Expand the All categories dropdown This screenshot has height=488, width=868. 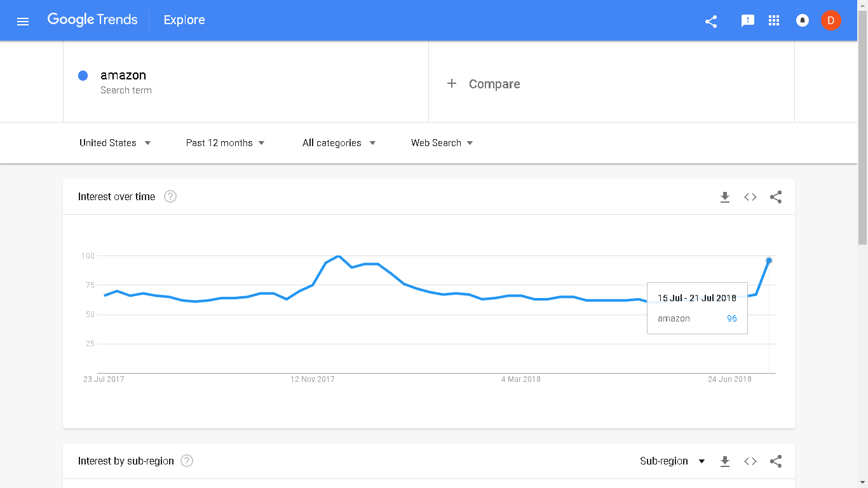(339, 143)
